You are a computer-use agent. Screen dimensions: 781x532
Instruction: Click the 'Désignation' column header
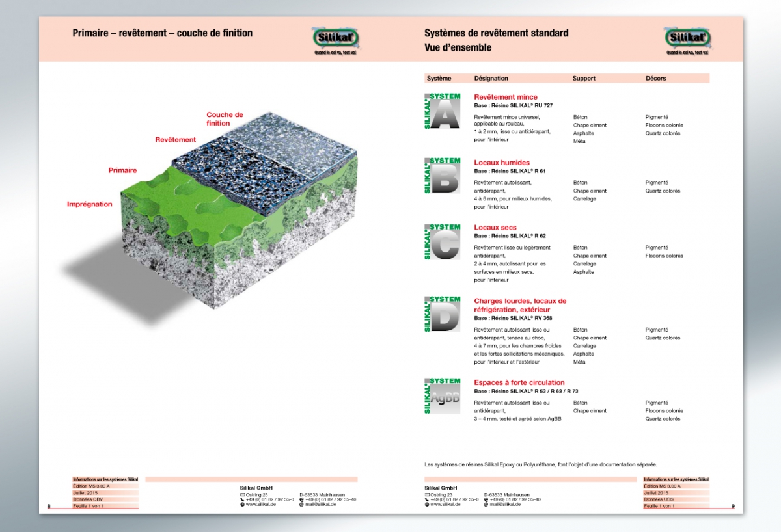[x=491, y=79]
